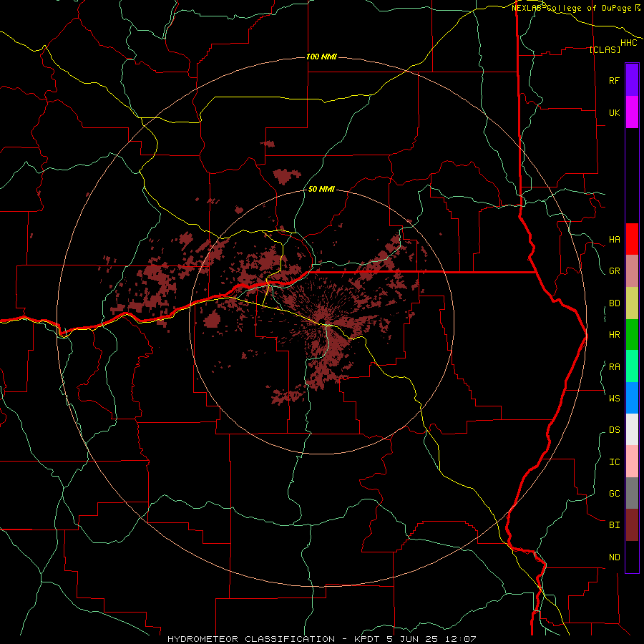This screenshot has width=644, height=644.
Task: Click the BI legend label
Action: pos(614,525)
